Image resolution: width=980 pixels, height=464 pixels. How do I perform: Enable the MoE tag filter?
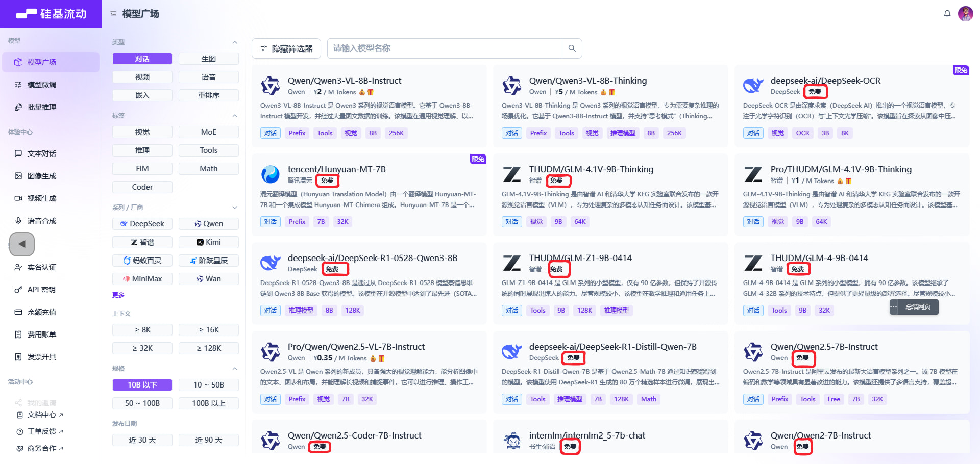click(x=208, y=132)
